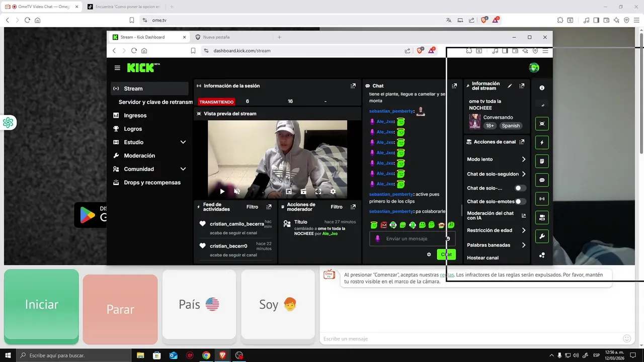Open the reglas link in OmeTV notice
This screenshot has height=362, width=644.
(447, 275)
